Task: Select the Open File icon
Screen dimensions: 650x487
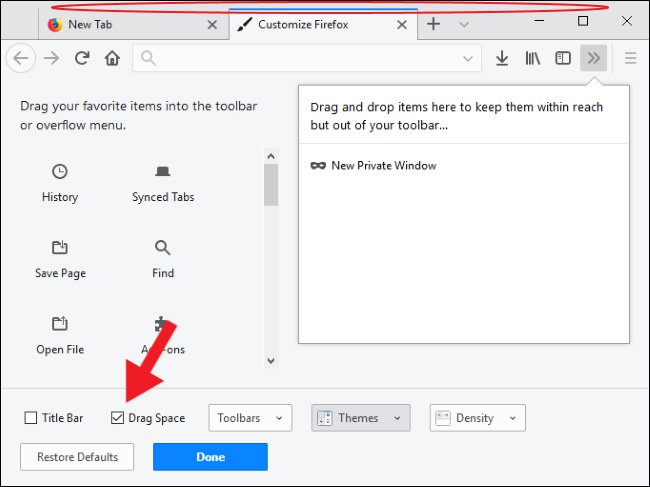Action: (60, 323)
